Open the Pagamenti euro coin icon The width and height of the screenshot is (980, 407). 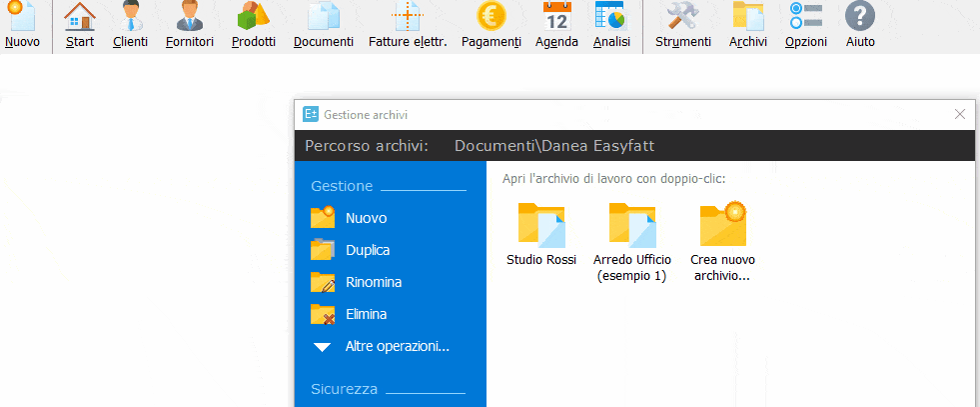pos(491,16)
